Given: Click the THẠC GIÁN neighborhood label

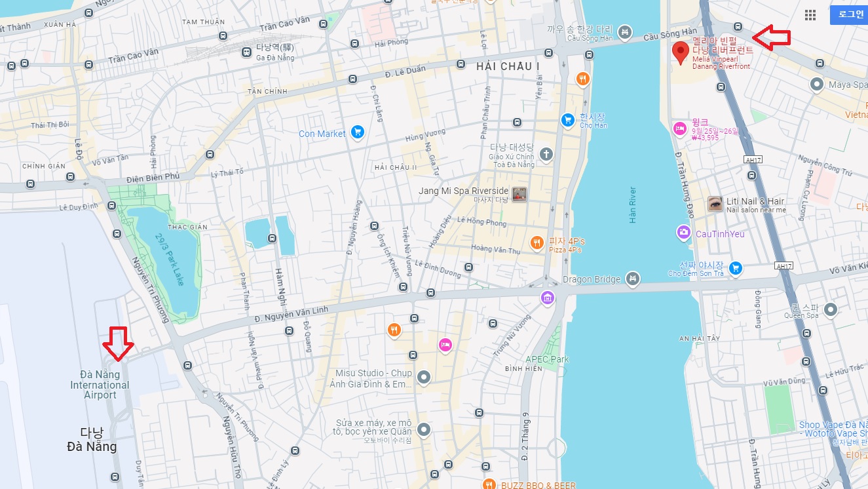Looking at the screenshot, I should click(187, 227).
